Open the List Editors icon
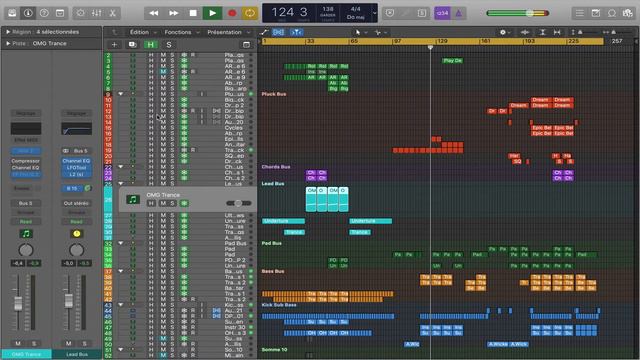640x360 pixels. (x=580, y=13)
